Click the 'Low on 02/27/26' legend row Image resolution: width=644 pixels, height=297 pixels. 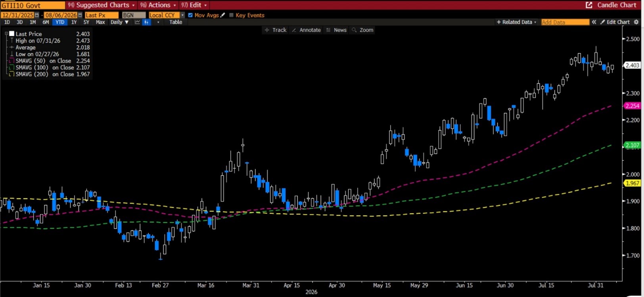(x=37, y=54)
